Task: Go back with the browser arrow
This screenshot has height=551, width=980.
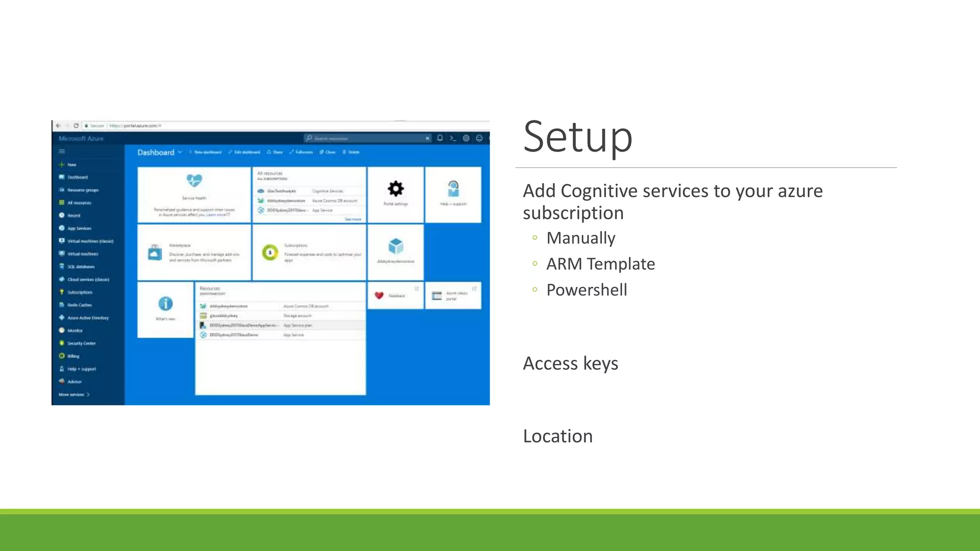Action: [58, 126]
